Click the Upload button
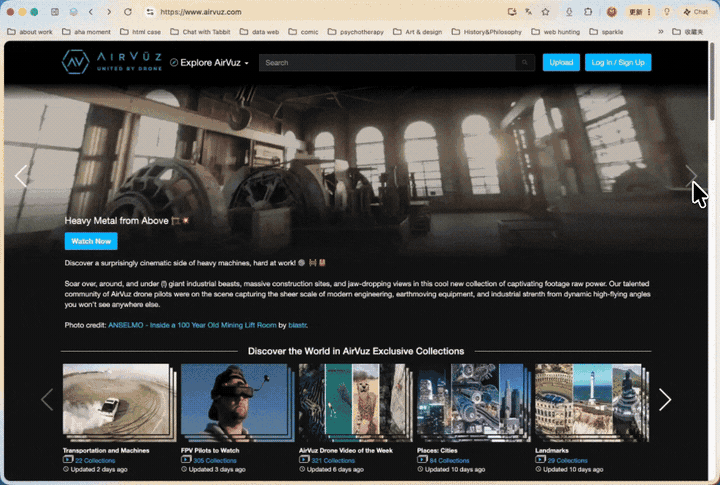720x485 pixels. pyautogui.click(x=561, y=62)
